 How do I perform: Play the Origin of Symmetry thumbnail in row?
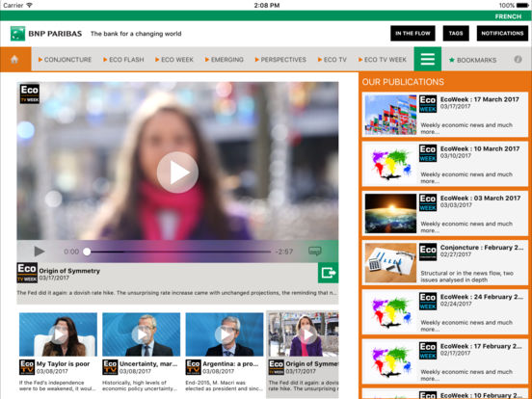[x=304, y=334]
